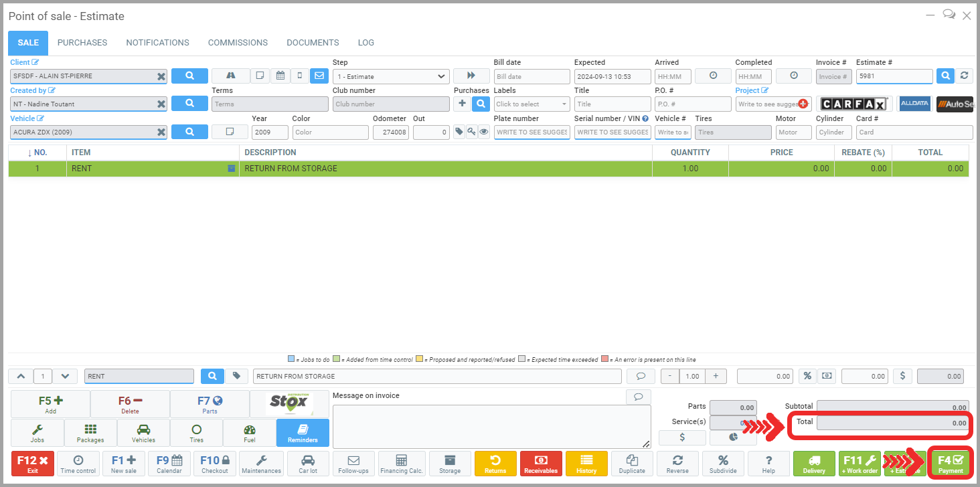Click the yellow Returns button
Image resolution: width=980 pixels, height=487 pixels.
point(495,463)
